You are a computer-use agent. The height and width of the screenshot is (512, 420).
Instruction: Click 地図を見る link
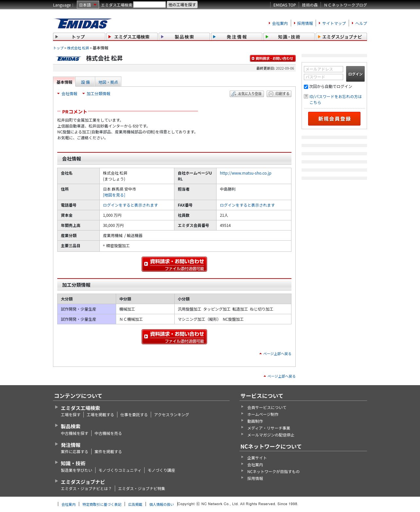[114, 195]
